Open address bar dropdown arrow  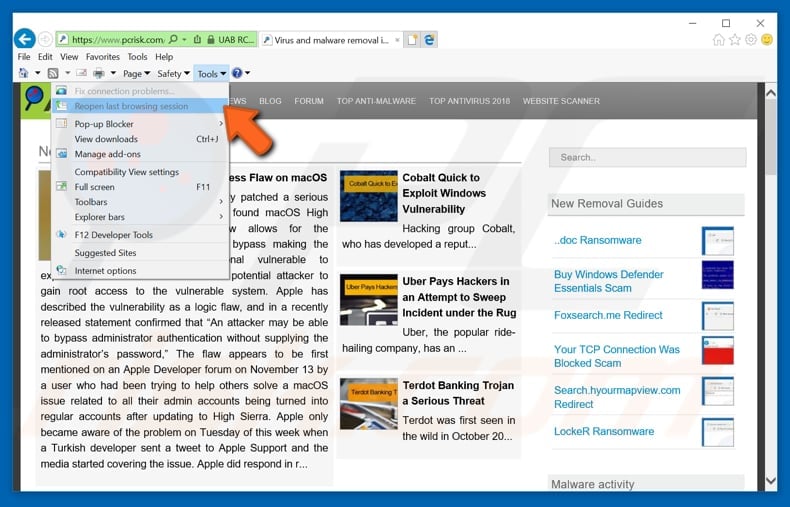point(184,39)
